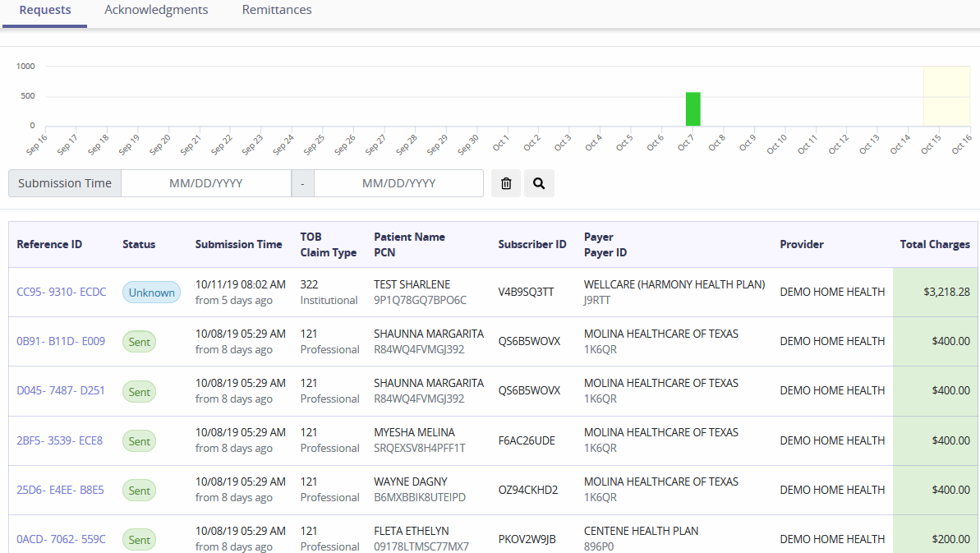Image resolution: width=980 pixels, height=553 pixels.
Task: Open claim reference 2BF5- 3539- ECE8
Action: [59, 440]
